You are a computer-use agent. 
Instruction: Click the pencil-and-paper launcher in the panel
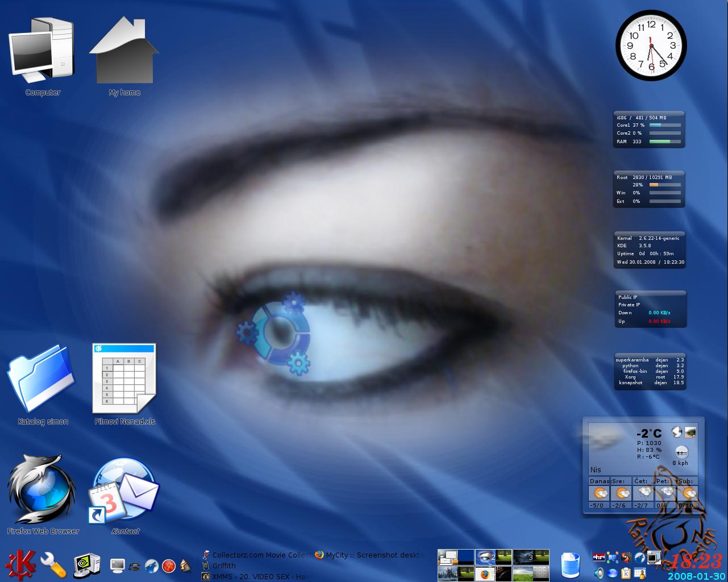pyautogui.click(x=185, y=566)
